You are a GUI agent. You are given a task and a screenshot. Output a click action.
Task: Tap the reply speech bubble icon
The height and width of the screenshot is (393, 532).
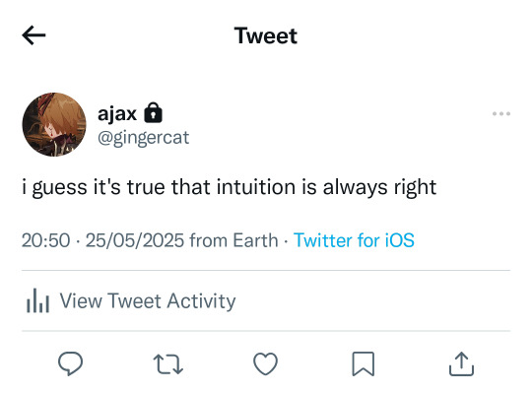click(71, 363)
